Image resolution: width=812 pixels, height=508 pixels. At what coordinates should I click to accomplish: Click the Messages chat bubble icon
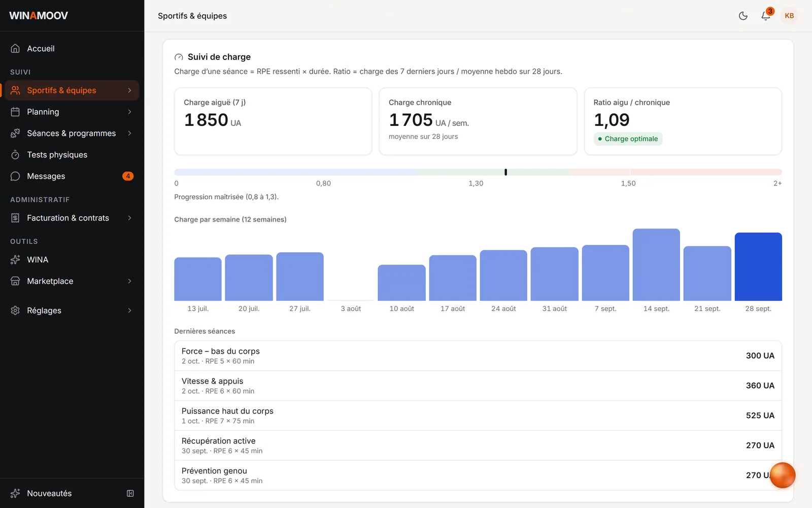(15, 176)
